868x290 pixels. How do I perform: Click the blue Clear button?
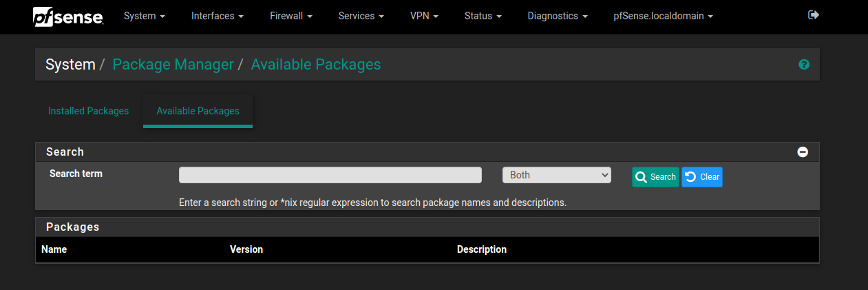tap(702, 177)
